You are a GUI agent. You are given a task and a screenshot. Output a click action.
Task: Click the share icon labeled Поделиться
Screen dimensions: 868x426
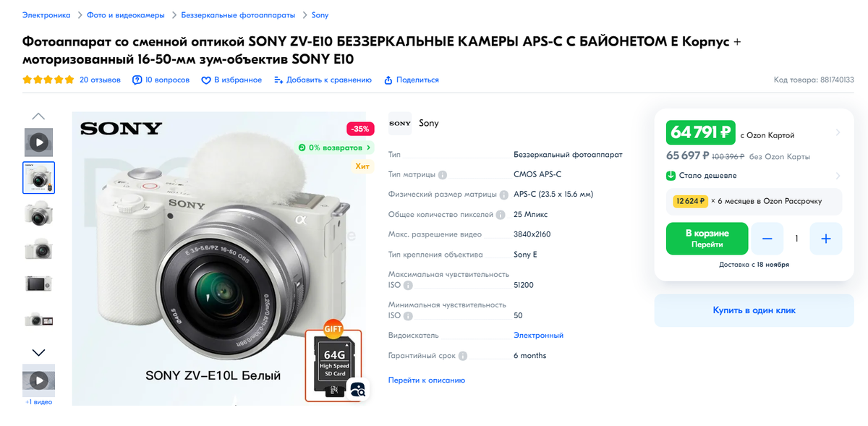[x=388, y=80]
